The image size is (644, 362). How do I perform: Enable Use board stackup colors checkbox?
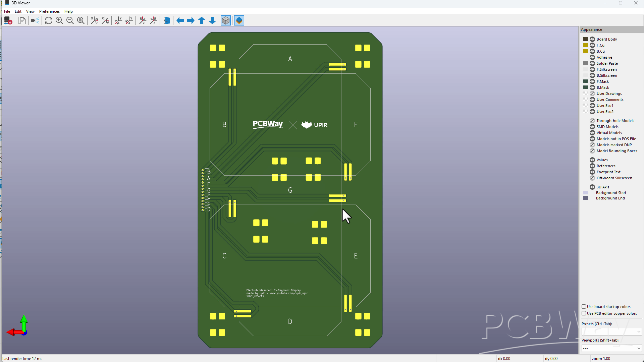point(584,307)
